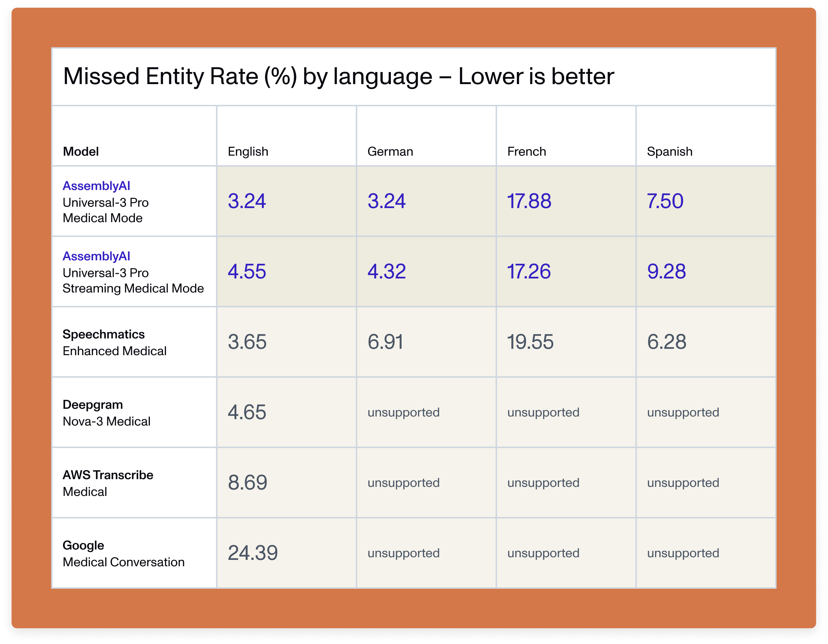
Task: Click the AssemblyAI link in first row
Action: pos(96,186)
